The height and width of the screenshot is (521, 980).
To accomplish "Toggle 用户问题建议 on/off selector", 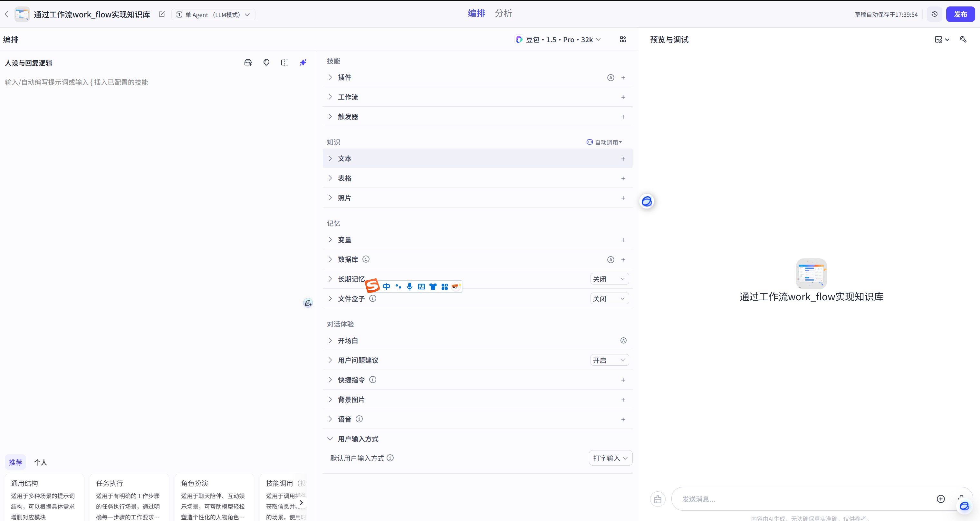I will tap(609, 360).
